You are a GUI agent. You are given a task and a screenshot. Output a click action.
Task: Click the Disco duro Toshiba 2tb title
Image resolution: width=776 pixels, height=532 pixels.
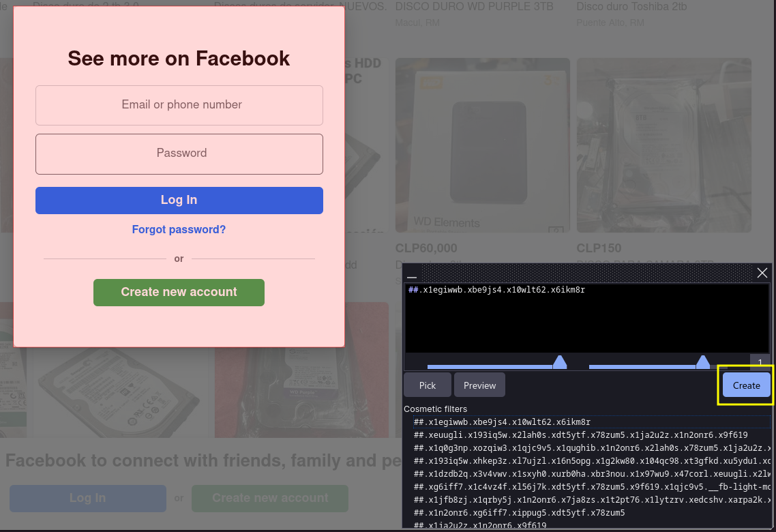631,6
